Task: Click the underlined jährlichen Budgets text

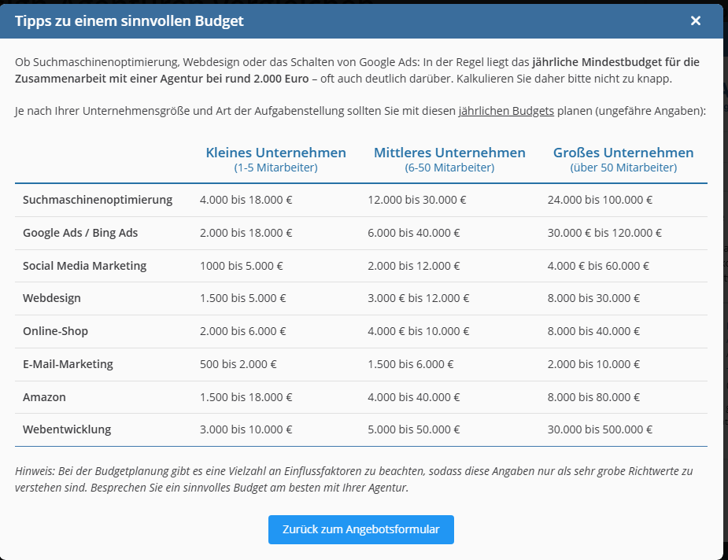Action: (506, 111)
